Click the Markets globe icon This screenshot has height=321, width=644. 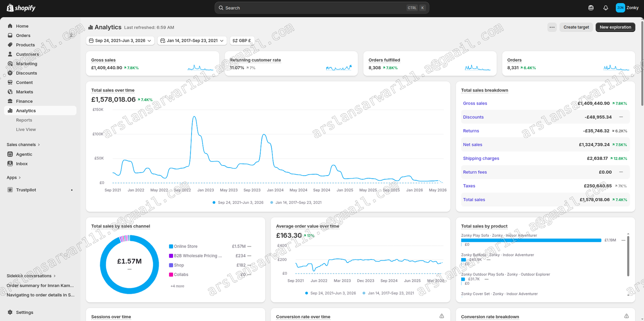[x=10, y=92]
